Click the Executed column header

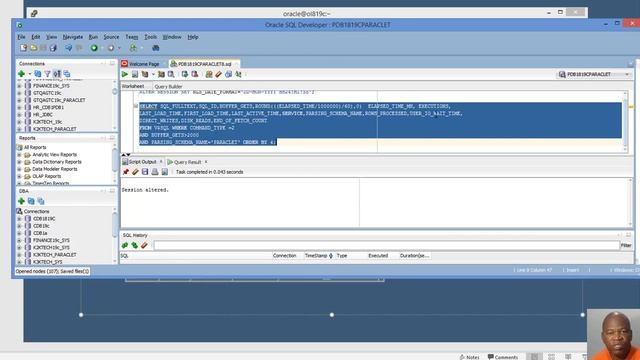coord(378,256)
